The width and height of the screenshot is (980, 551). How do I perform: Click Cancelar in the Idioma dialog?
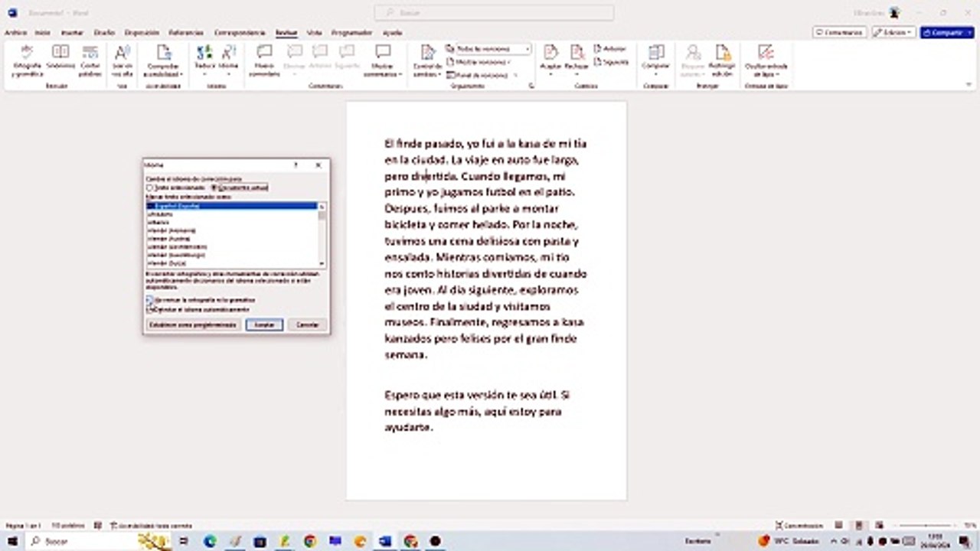(x=307, y=324)
